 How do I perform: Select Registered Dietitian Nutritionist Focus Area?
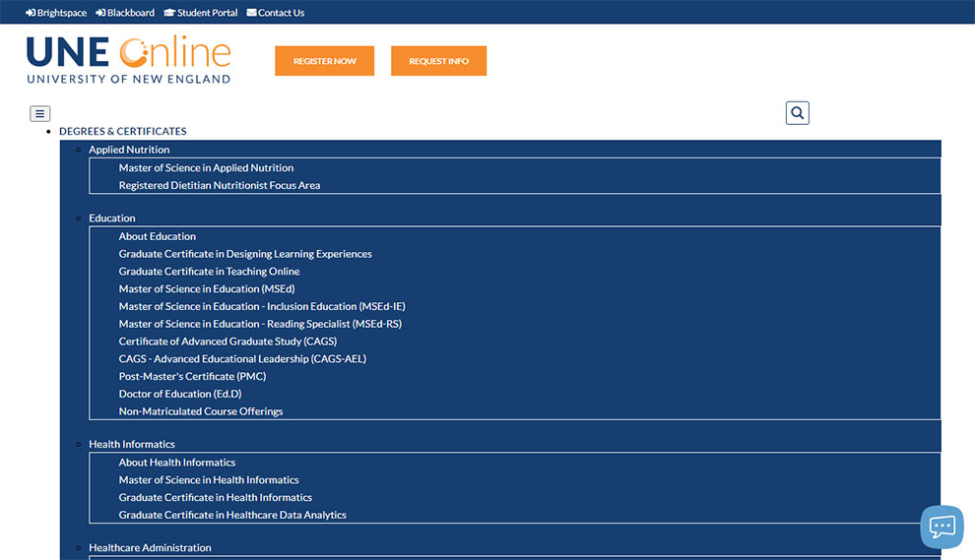tap(220, 185)
